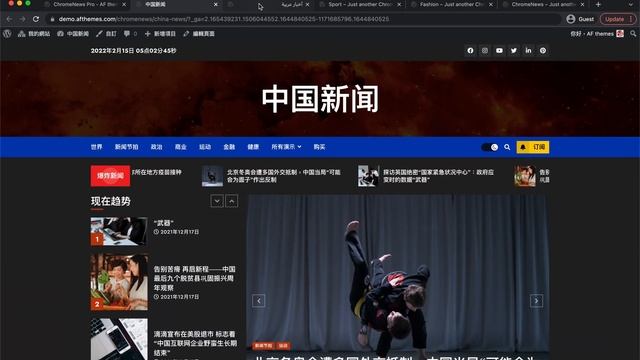Image resolution: width=640 pixels, height=360 pixels.
Task: Click the browser back arrow
Action: click(x=9, y=19)
